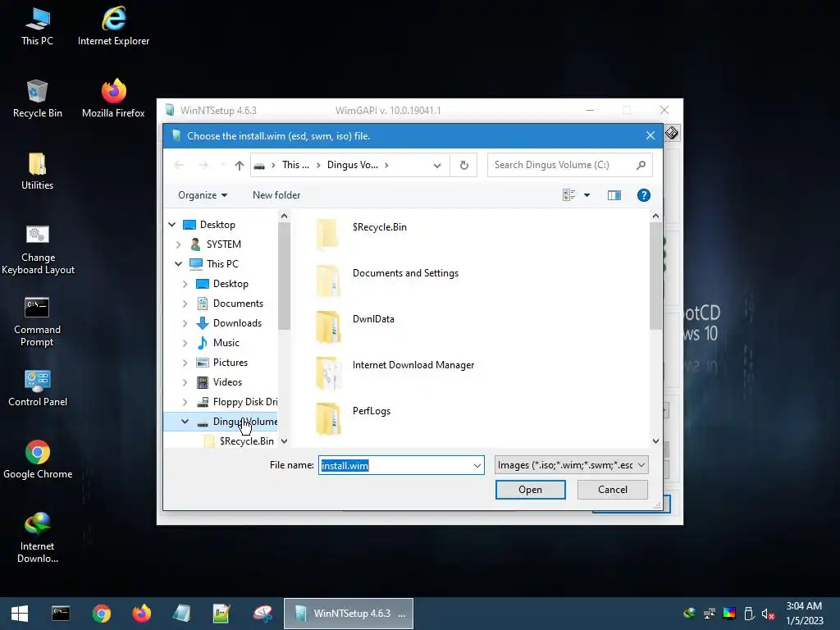Refresh the Dingus Volume folder view

tap(464, 165)
